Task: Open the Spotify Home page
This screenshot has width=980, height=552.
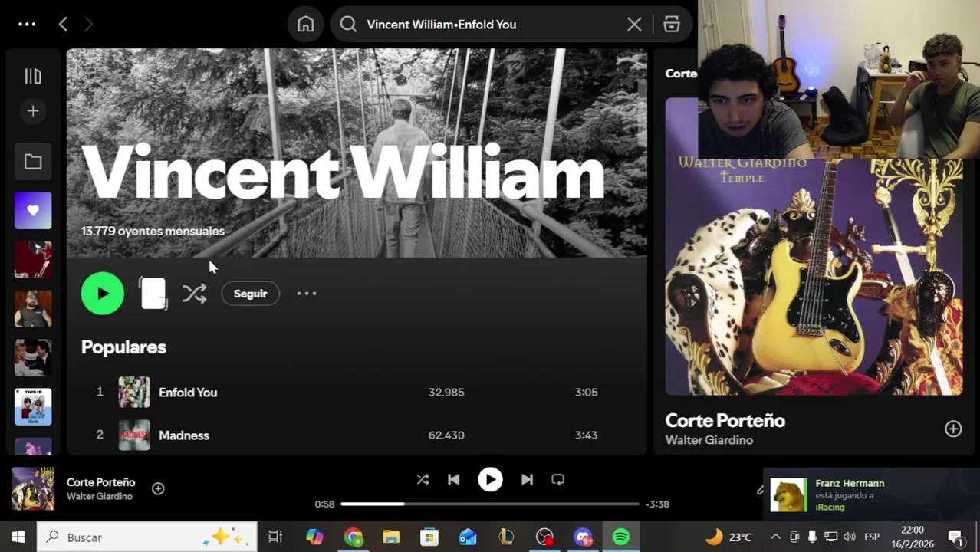Action: click(306, 25)
